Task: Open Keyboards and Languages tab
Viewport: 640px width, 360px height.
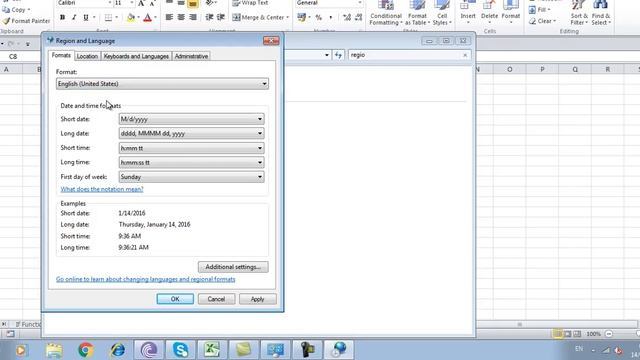Action: tap(136, 56)
